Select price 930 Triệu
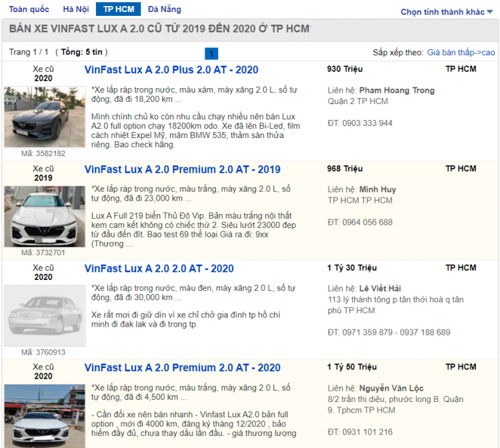Viewport: 500px width, 448px height. click(345, 69)
